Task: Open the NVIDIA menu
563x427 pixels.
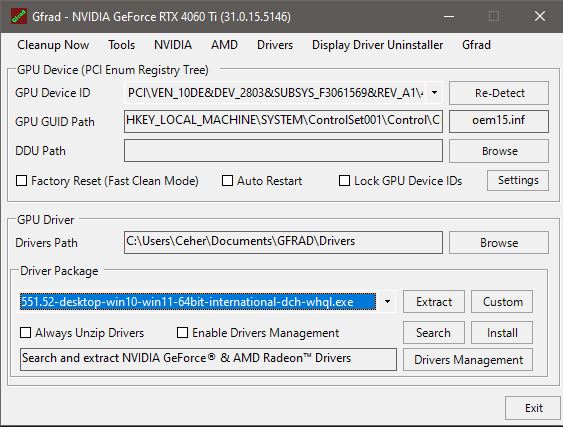Action: 173,45
